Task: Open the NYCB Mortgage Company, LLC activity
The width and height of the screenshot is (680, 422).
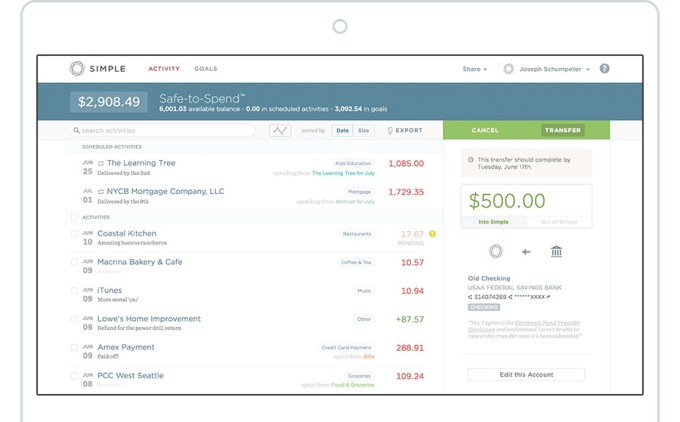Action: (165, 191)
